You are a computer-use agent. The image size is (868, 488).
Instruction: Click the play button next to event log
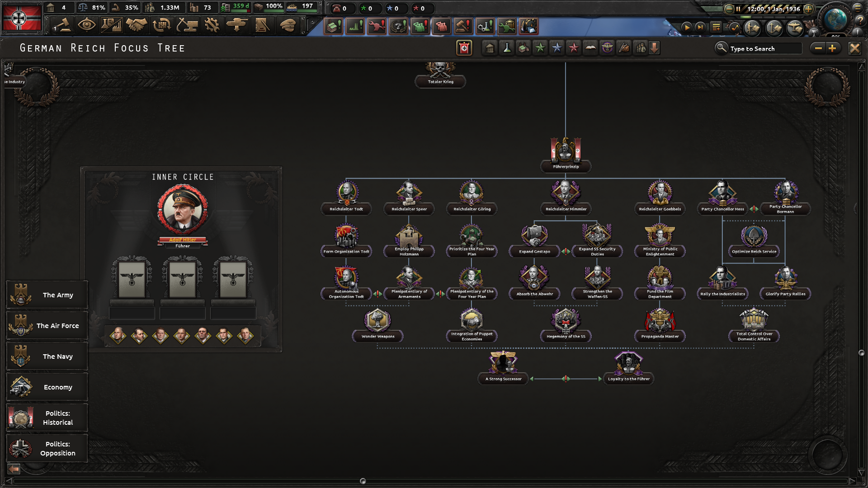click(687, 28)
